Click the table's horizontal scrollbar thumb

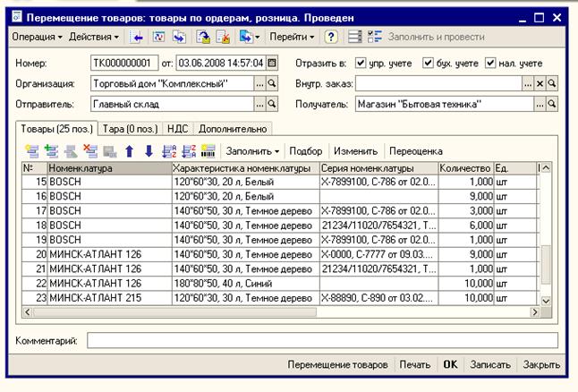tap(174, 312)
